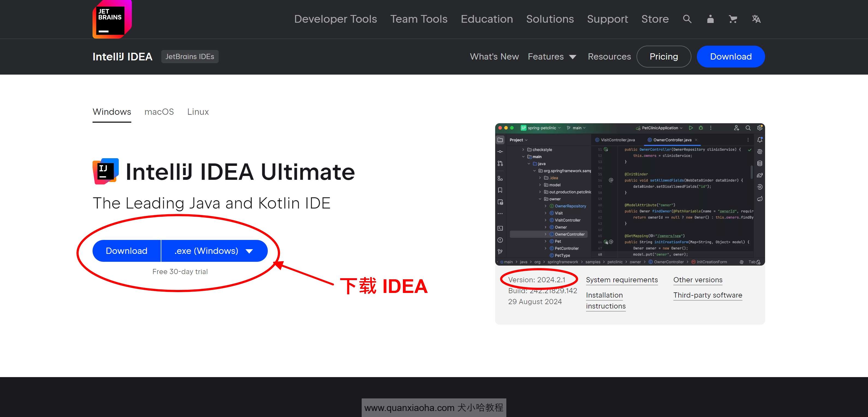Click the notifications bell icon in IDE screenshot
Image resolution: width=868 pixels, height=417 pixels.
pyautogui.click(x=759, y=140)
